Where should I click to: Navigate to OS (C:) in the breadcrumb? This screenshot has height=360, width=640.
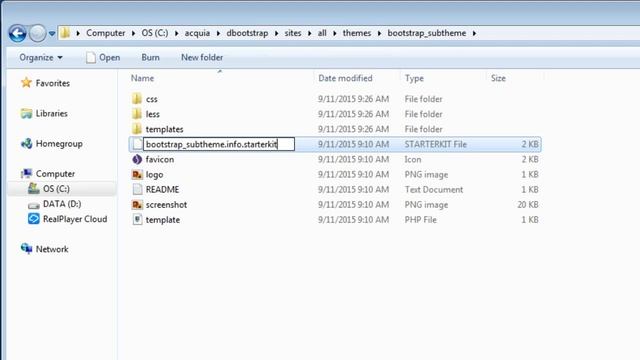155,33
